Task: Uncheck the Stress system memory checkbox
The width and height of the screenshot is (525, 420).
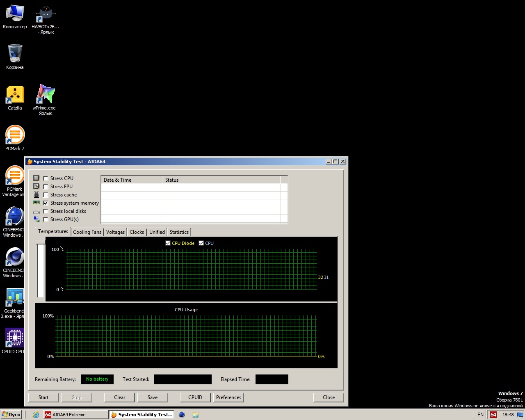Action: click(46, 203)
